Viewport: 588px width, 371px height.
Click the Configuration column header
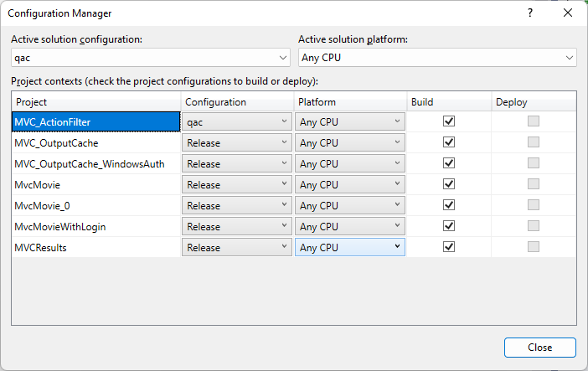click(x=236, y=102)
